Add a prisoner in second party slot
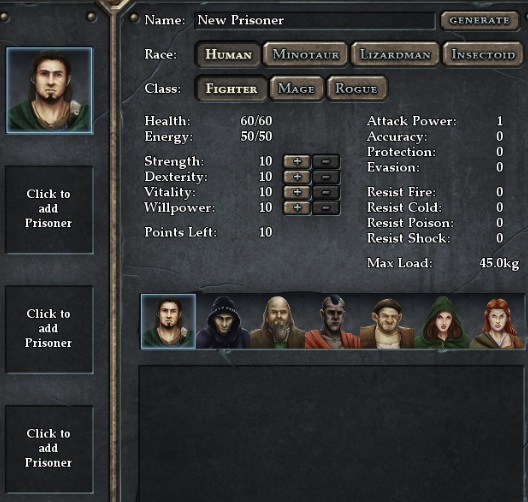This screenshot has height=502, width=528. [x=49, y=209]
